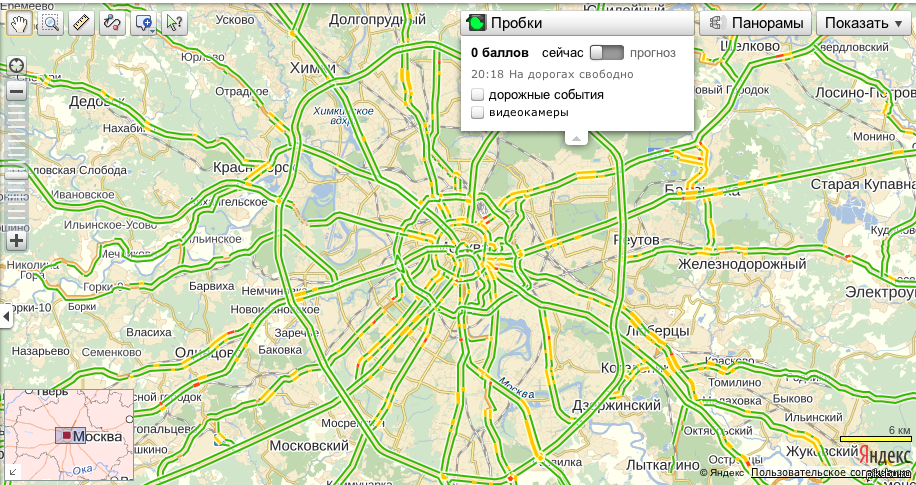Screen dimensions: 916x485
Task: Zoom out with the minus button
Action: click(x=16, y=92)
